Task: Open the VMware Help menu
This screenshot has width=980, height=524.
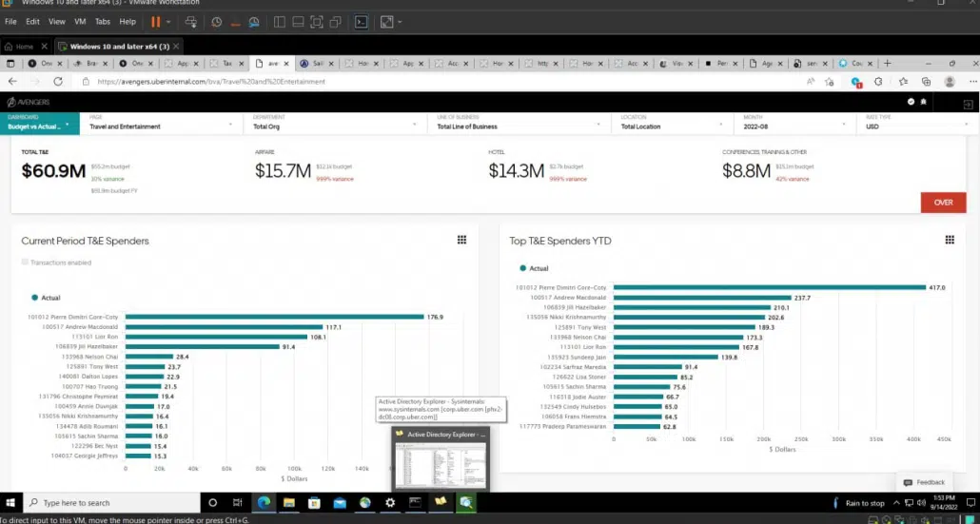Action: pyautogui.click(x=127, y=22)
